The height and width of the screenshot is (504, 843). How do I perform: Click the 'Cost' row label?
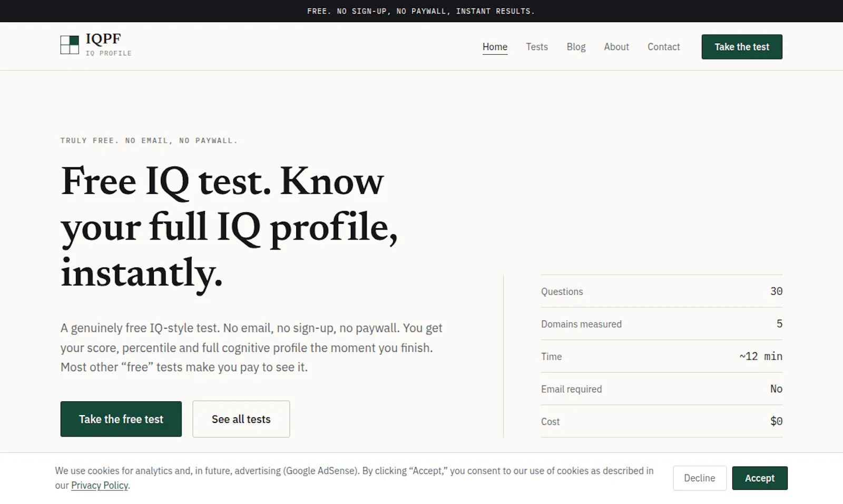click(x=550, y=422)
